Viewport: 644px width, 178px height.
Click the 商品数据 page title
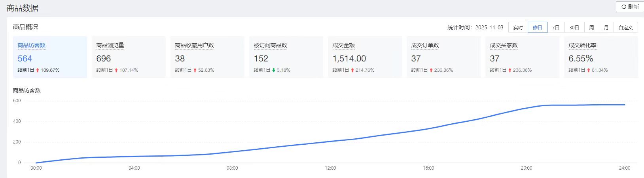pyautogui.click(x=22, y=8)
